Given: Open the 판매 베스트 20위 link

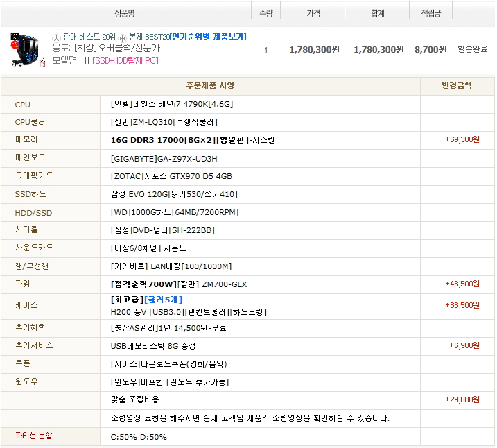Looking at the screenshot, I should click(89, 37).
